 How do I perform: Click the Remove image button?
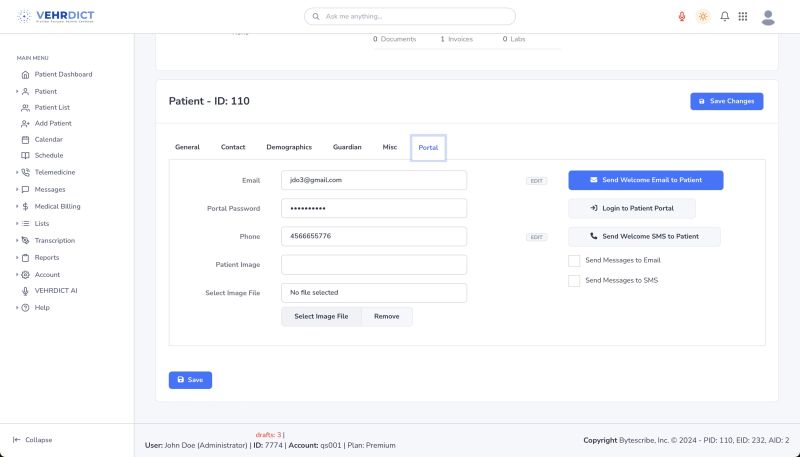pos(387,317)
